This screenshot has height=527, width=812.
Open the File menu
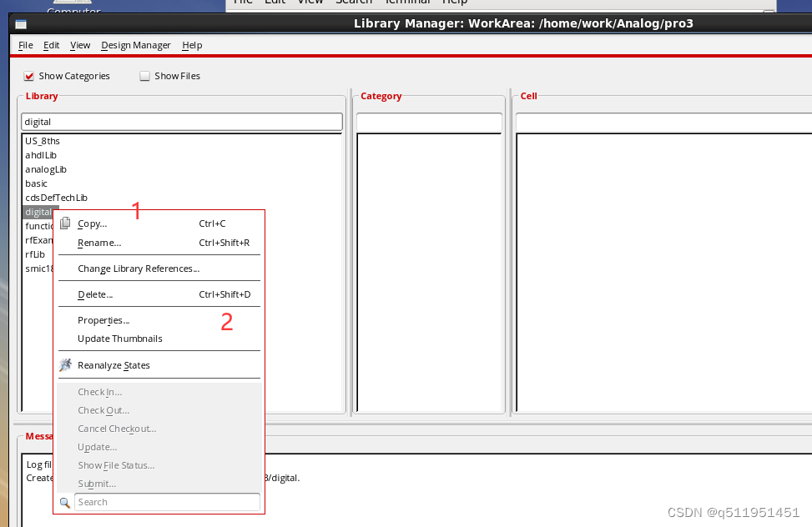(x=25, y=45)
